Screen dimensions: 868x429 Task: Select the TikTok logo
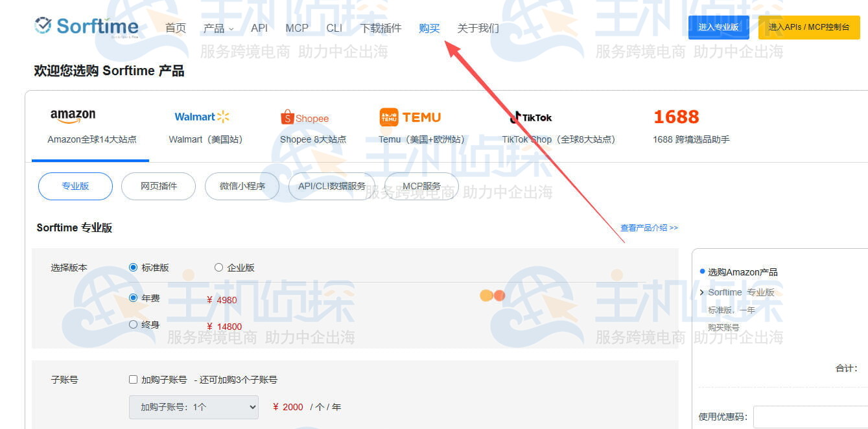coord(531,117)
